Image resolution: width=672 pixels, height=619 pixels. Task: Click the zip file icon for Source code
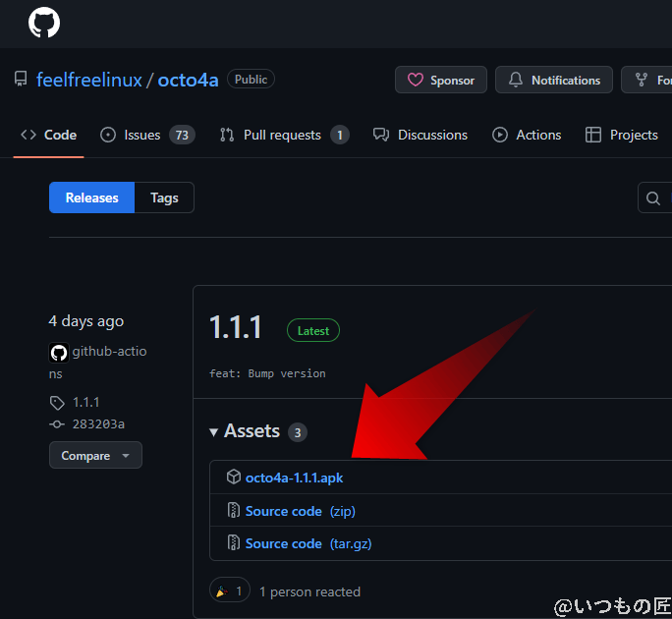(233, 511)
